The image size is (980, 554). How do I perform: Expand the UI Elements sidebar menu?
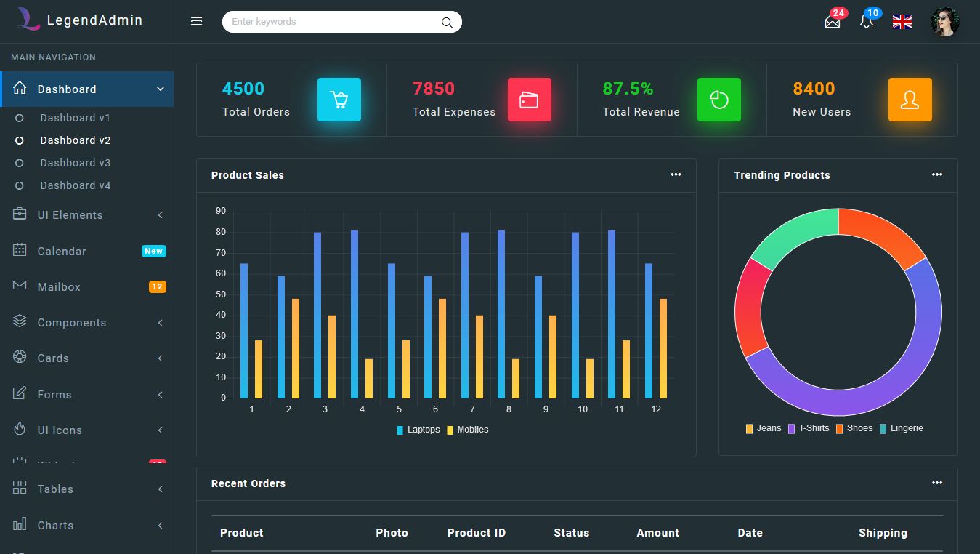tap(70, 215)
